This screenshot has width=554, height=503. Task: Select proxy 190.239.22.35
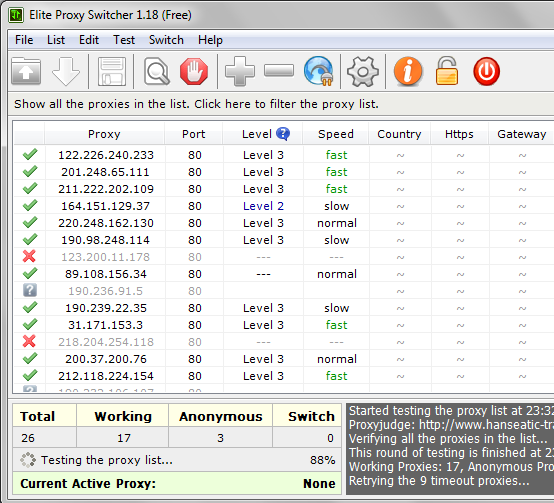106,308
